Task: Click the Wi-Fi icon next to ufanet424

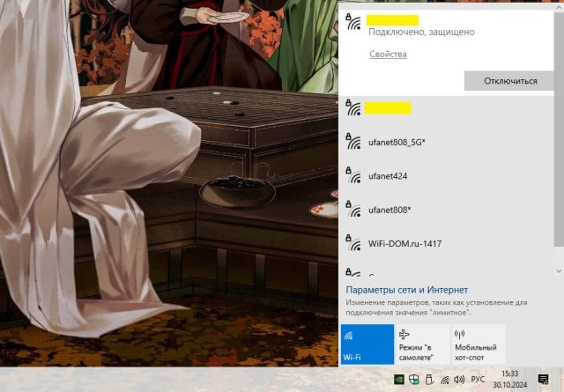Action: pyautogui.click(x=353, y=175)
